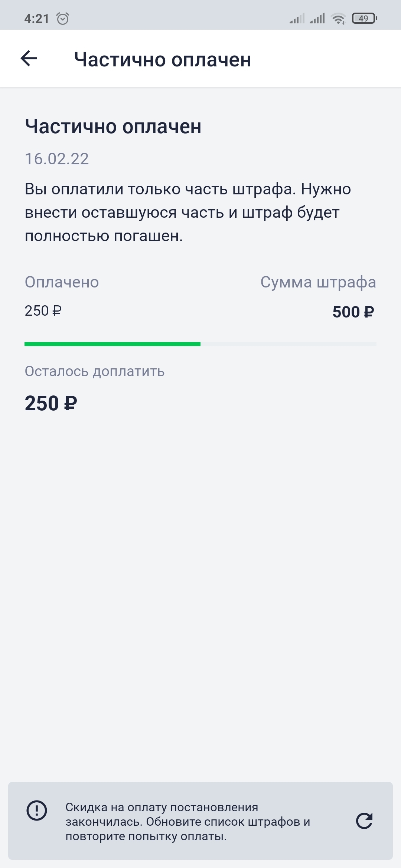Tap the first cellular signal icon

[297, 19]
